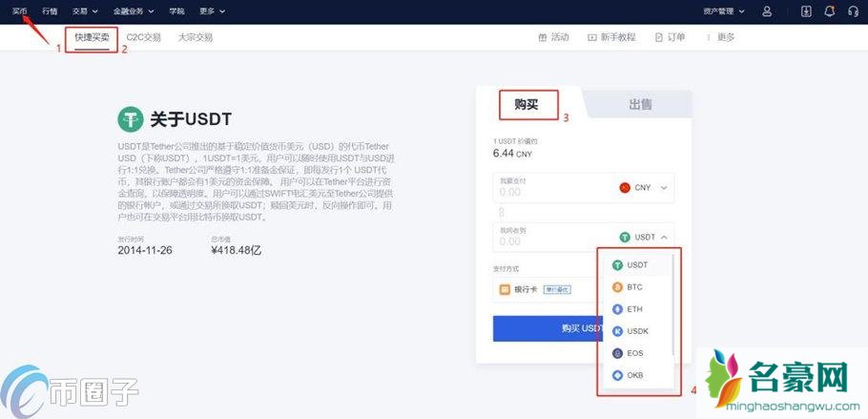
Task: Choose EOS from the coin list
Action: pyautogui.click(x=634, y=353)
